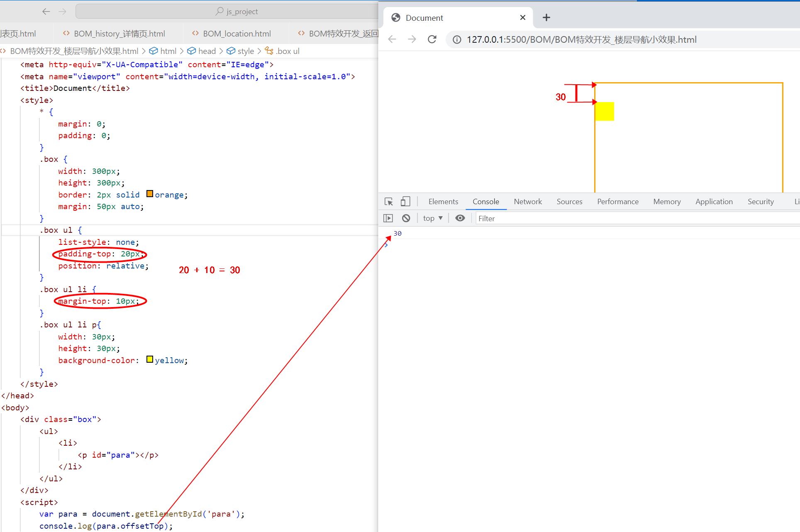Click the <p id="para"> code line
Viewport: 800px width, 532px height.
(x=118, y=455)
